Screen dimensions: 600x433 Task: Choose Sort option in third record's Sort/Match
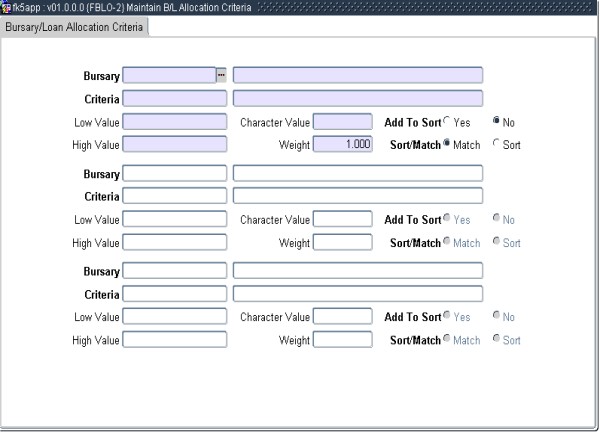click(496, 340)
